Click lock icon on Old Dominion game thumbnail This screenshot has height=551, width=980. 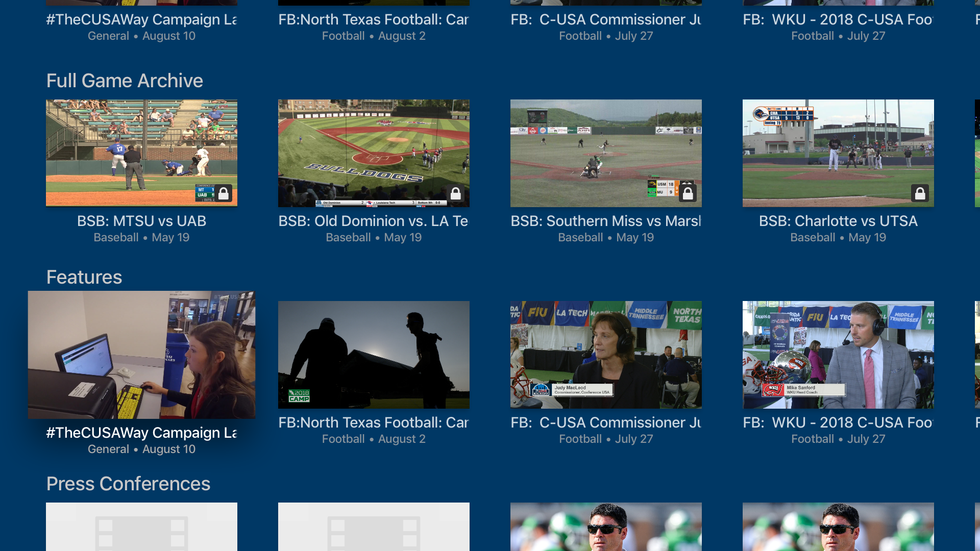coord(456,193)
